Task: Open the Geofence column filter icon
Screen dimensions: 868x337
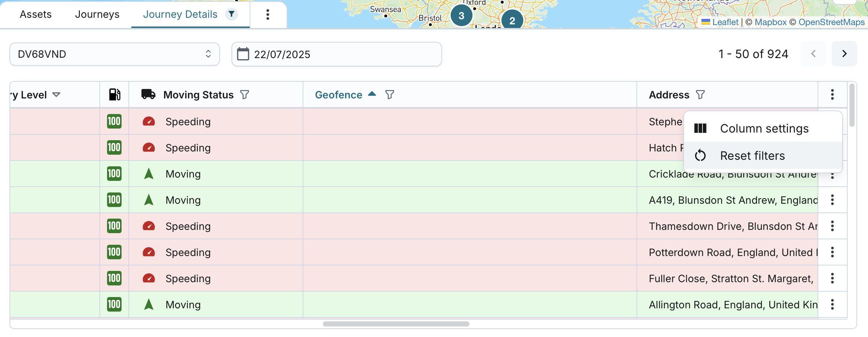Action: click(389, 95)
